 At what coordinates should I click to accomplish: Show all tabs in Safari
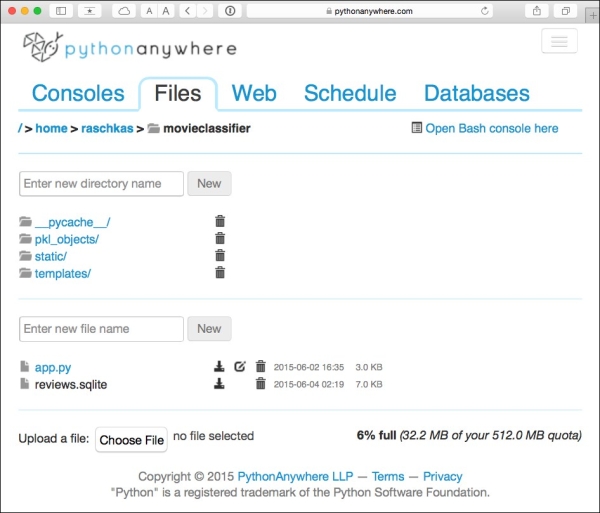(566, 11)
